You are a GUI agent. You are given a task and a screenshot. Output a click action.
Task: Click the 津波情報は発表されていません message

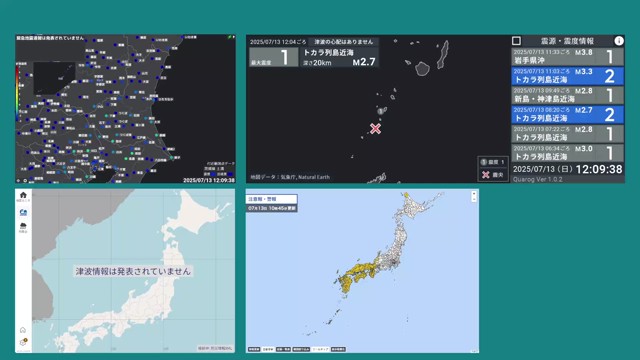(x=133, y=271)
